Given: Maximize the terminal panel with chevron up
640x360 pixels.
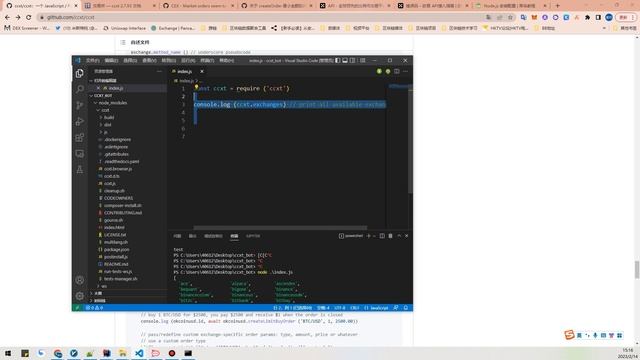Looking at the screenshot, I should pos(399,236).
